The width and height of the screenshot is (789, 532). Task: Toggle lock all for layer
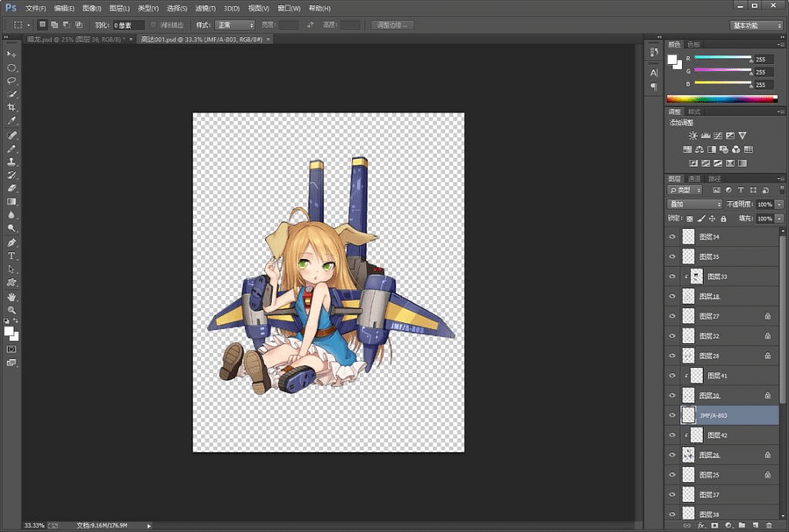(723, 219)
